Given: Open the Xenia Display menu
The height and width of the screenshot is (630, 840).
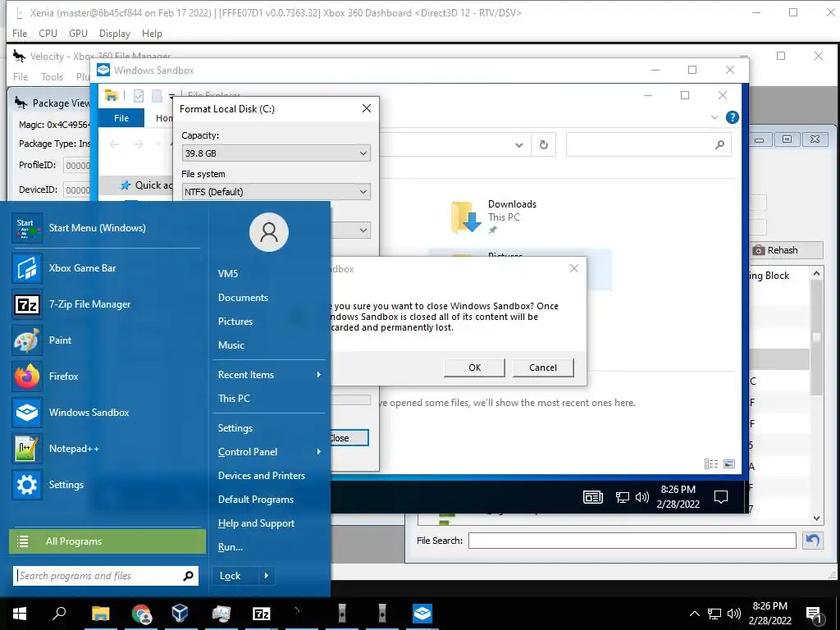Looking at the screenshot, I should click(x=115, y=33).
